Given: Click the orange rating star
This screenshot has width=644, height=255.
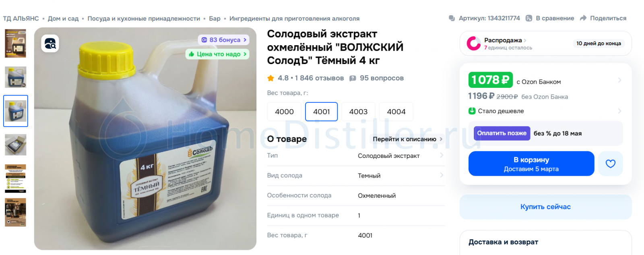Looking at the screenshot, I should [270, 78].
